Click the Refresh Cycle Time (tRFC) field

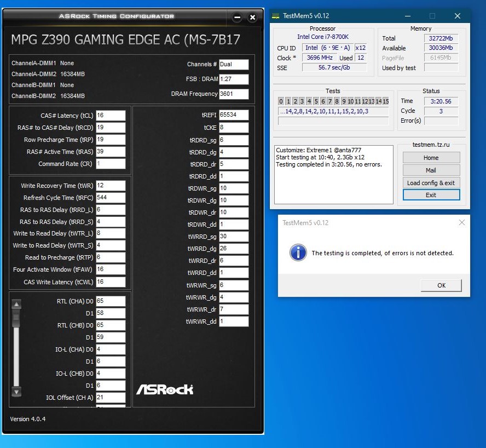tap(111, 198)
